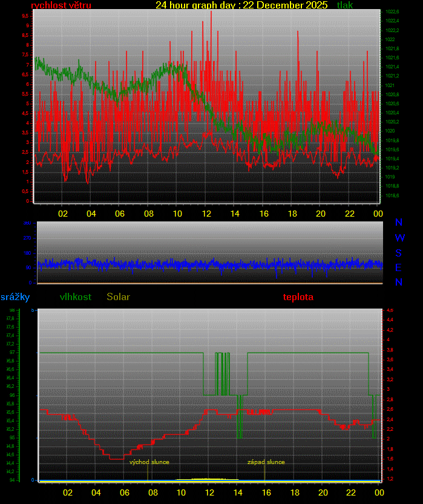
Task: Click the red dot ending the wind line
Action: [377, 158]
